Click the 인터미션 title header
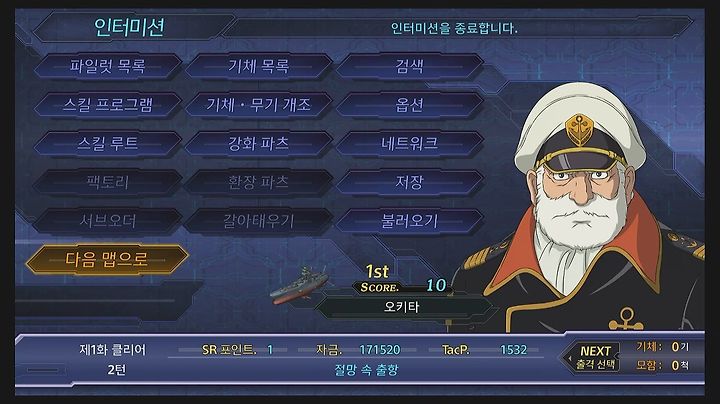 pos(129,28)
